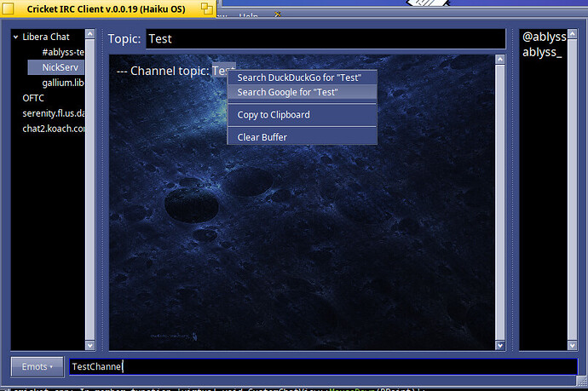Viewport: 588px width, 391px height.
Task: Select user ablyss_ in the nick list
Action: coord(542,52)
